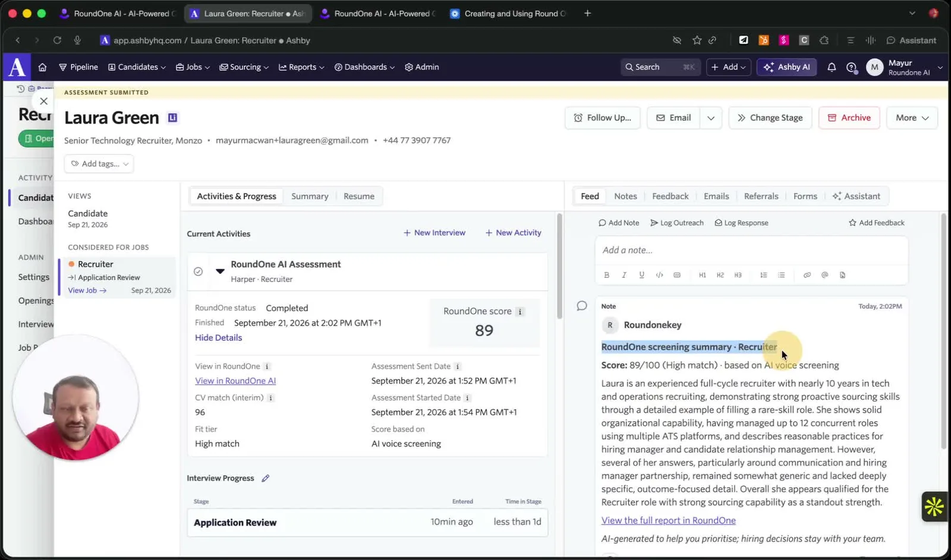Reload the browser page
This screenshot has height=560, width=951.
(57, 40)
